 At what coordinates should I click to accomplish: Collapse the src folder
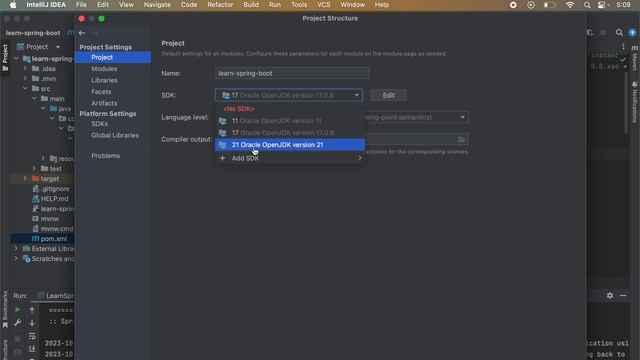25,89
